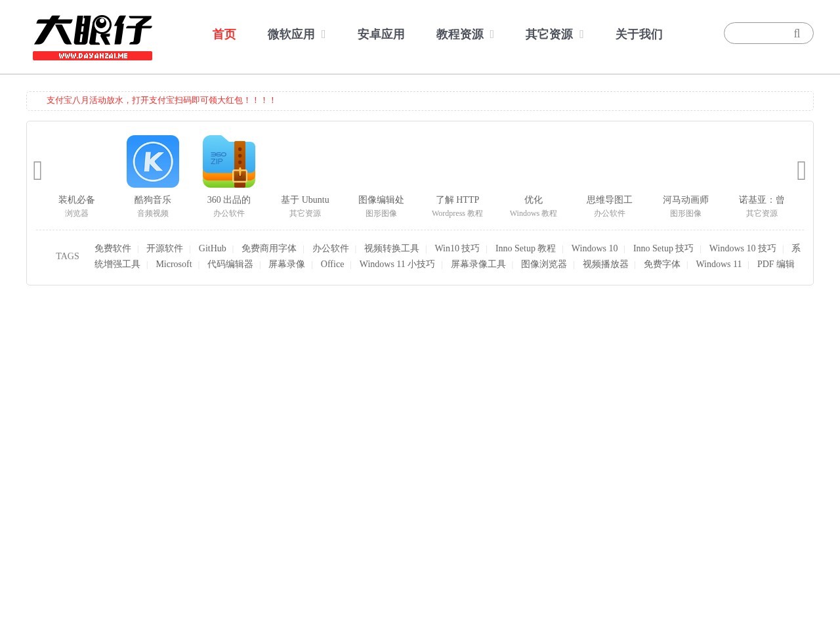Open the 河马动画师 carousel item
The height and width of the screenshot is (630, 840).
(x=685, y=200)
